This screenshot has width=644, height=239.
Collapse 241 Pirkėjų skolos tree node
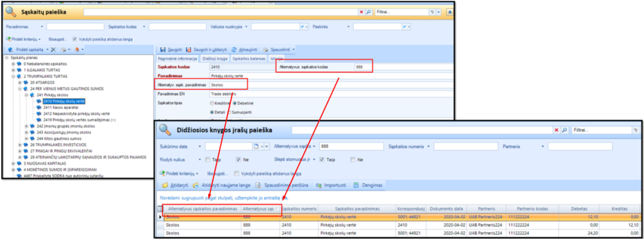tap(26, 95)
